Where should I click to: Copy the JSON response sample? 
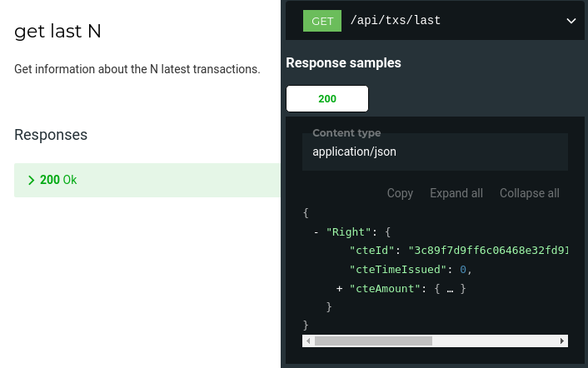(400, 193)
